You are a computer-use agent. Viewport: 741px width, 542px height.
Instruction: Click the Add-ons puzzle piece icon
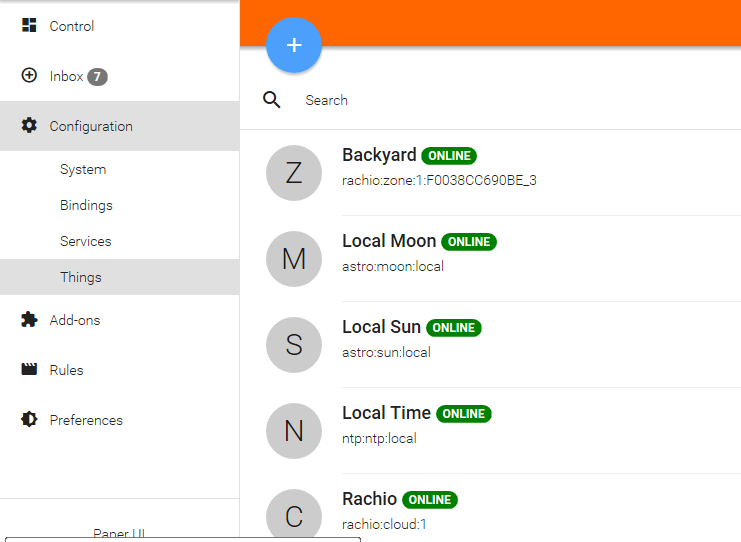29,320
